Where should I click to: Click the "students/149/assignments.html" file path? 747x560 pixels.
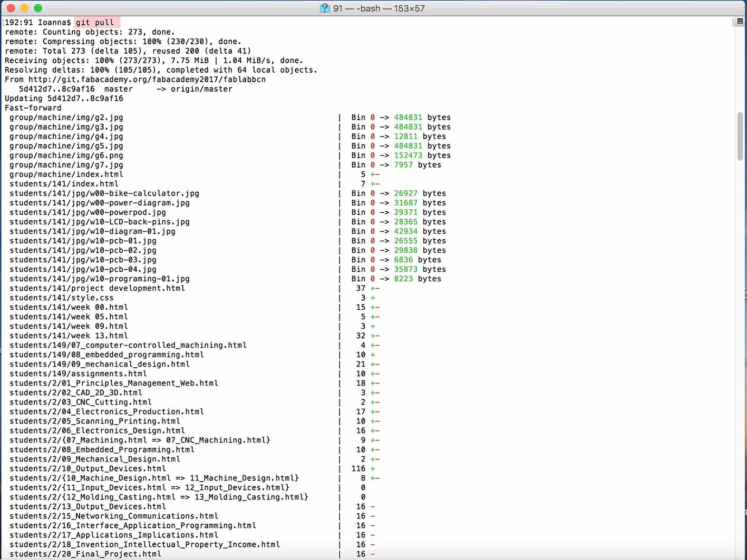click(x=78, y=373)
